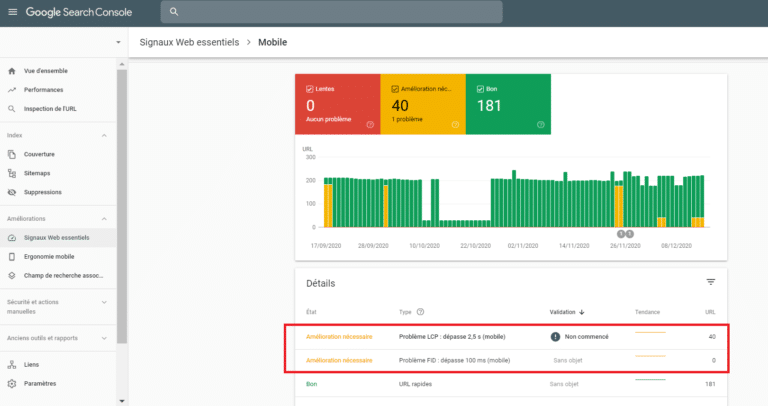
Task: Open the Problème LCP row
Action: (454, 336)
